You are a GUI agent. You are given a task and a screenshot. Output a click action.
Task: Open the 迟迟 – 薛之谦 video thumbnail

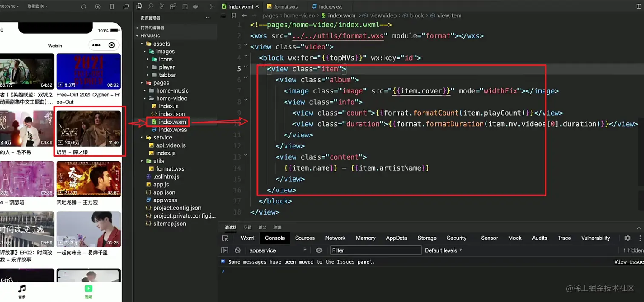tap(89, 128)
